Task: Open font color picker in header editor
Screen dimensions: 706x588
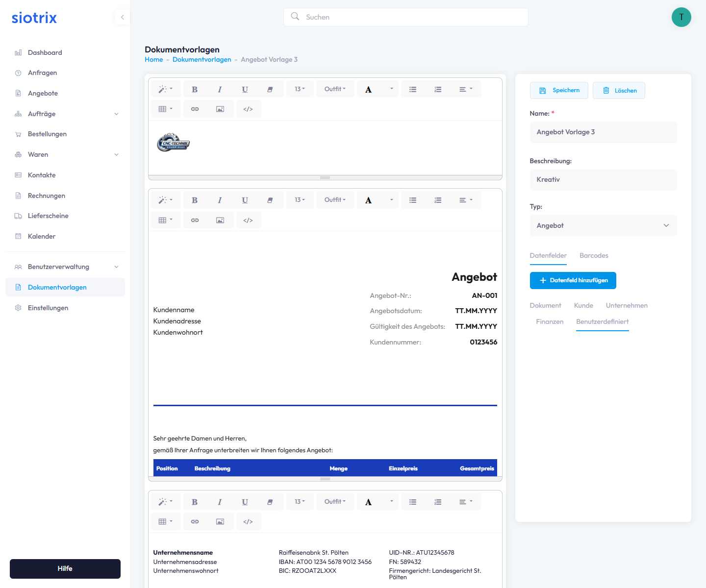Action: pos(391,89)
